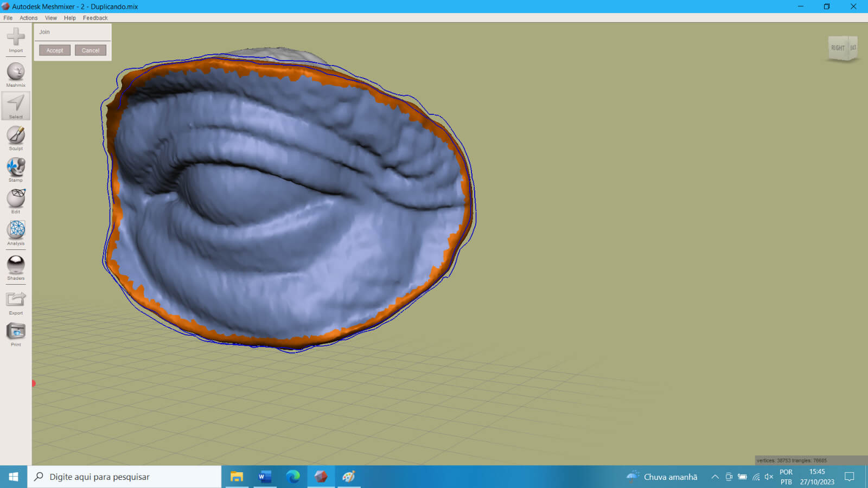Click the muted volume icon
868x488 pixels.
click(769, 477)
